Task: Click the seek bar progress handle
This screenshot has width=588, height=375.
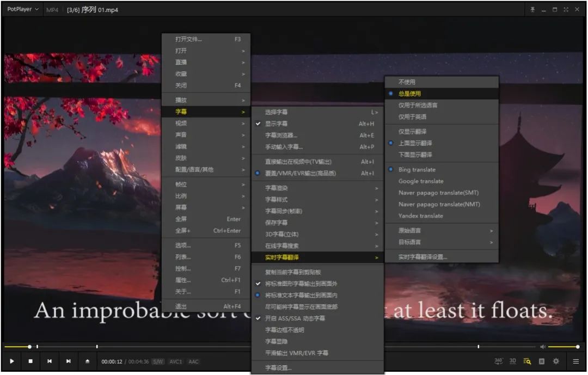Action: coord(29,347)
